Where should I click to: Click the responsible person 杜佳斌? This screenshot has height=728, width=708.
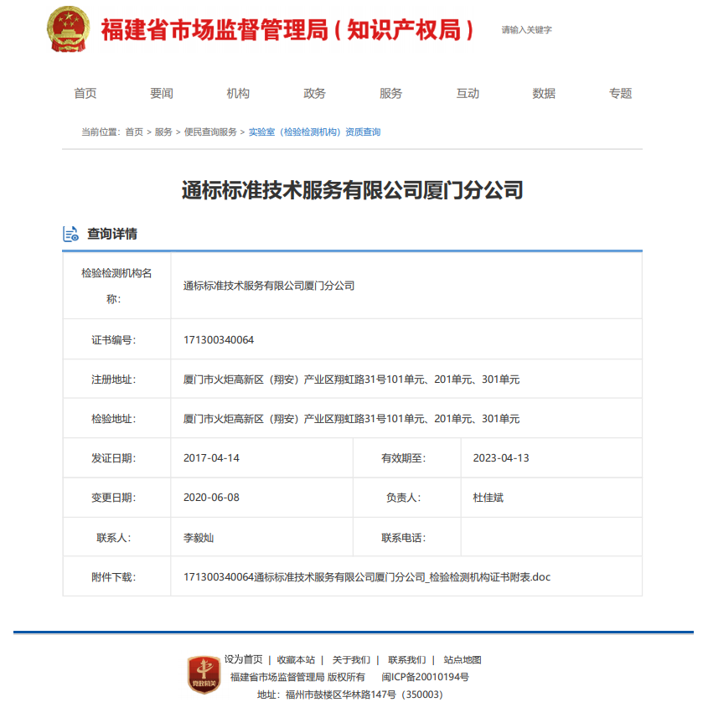click(x=488, y=498)
